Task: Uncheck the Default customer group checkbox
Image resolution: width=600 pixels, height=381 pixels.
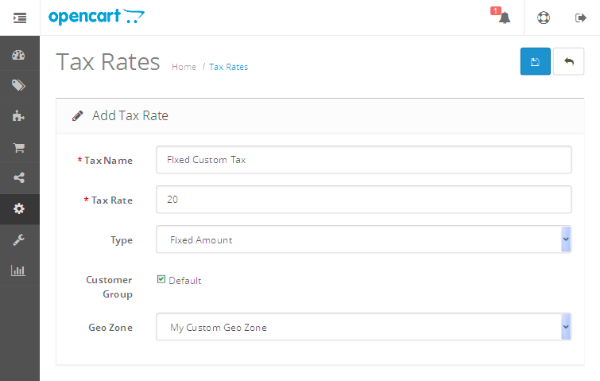Action: coord(161,279)
